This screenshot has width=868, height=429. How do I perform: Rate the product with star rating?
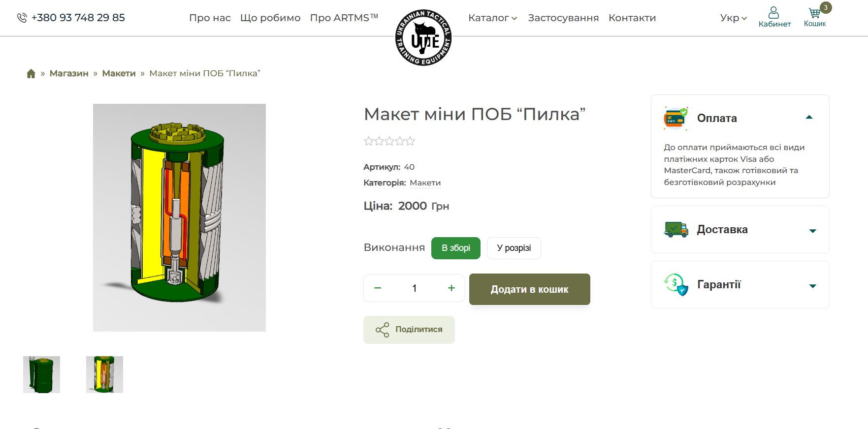[x=389, y=141]
